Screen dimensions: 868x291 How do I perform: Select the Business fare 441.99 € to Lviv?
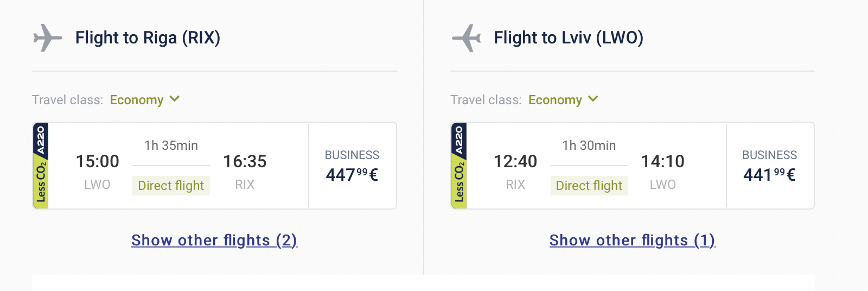[x=770, y=166]
